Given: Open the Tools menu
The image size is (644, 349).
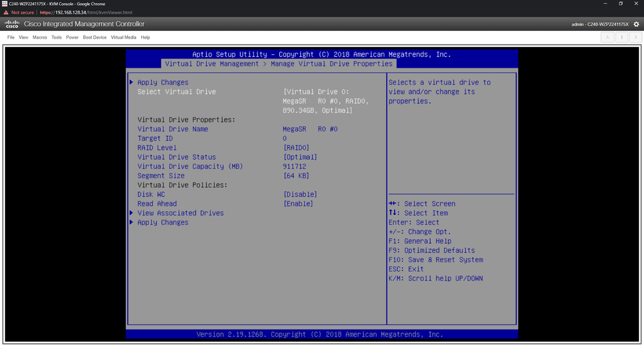Looking at the screenshot, I should click(57, 37).
